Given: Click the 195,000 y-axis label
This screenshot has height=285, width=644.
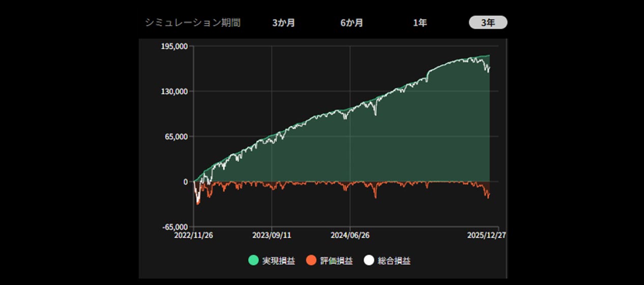Looking at the screenshot, I should [174, 46].
